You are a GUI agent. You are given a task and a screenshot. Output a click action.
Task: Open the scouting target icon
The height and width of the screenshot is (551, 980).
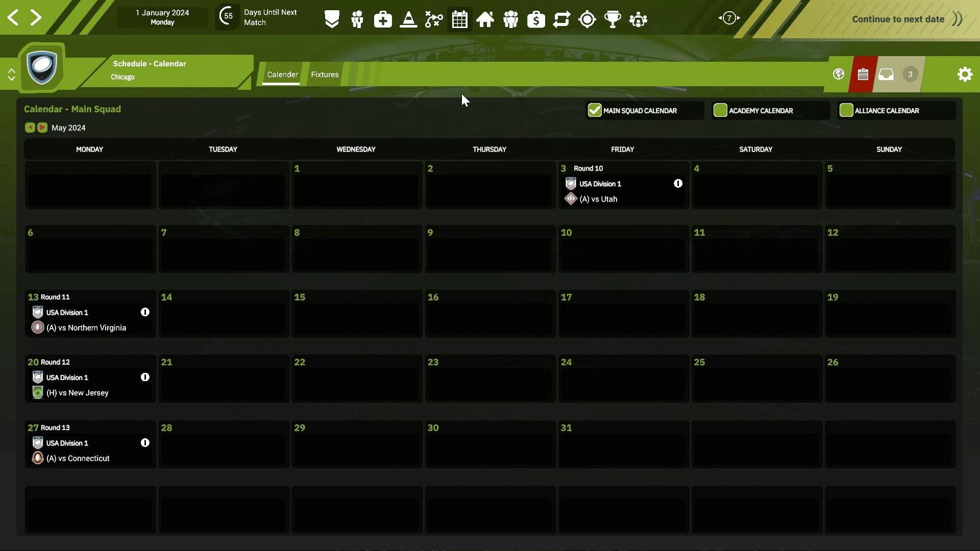click(587, 19)
